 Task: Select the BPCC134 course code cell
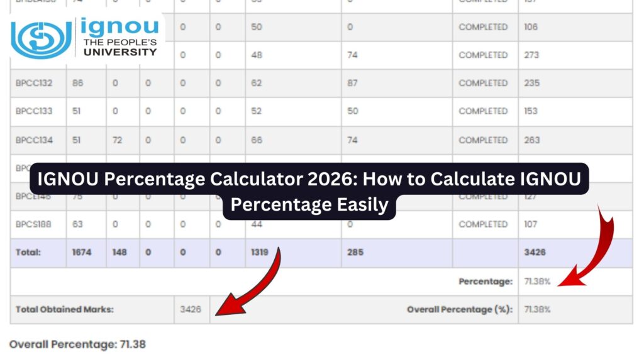(34, 140)
